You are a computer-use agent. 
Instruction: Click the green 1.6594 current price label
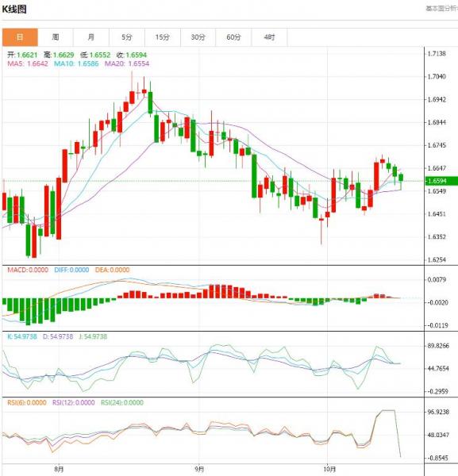tap(441, 181)
